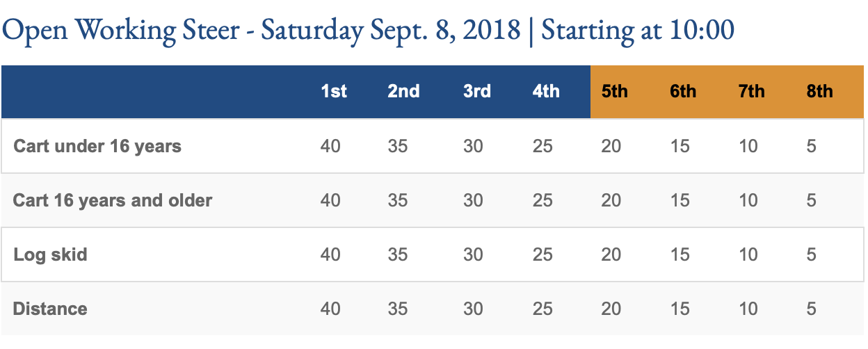The height and width of the screenshot is (349, 868).
Task: Click 5 in the Distance row
Action: tap(812, 309)
